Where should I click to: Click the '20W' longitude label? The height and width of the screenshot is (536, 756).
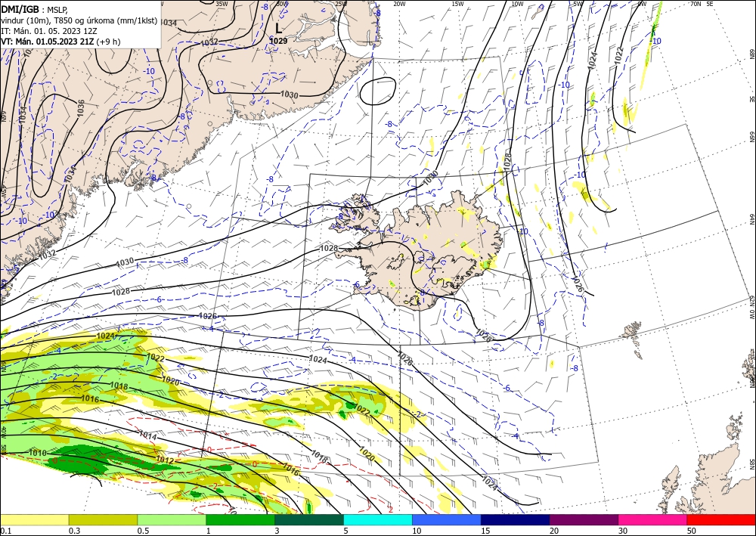tap(398, 4)
